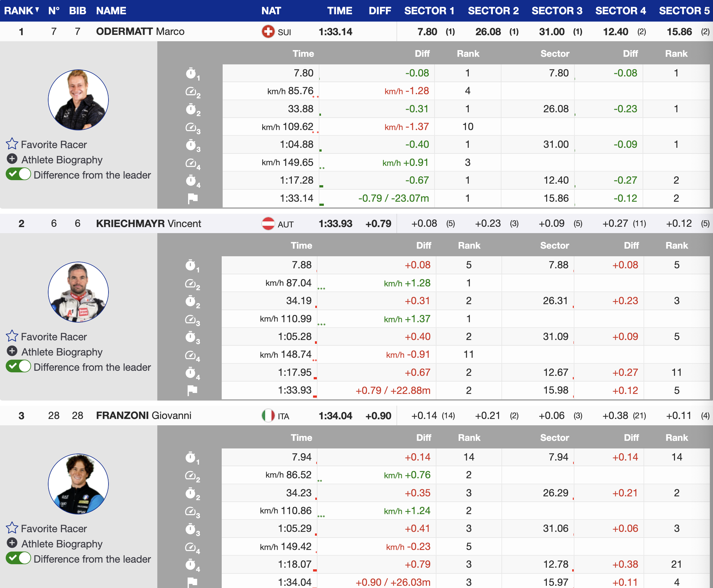The image size is (713, 588).
Task: Click Kriechmayr's athlete portrait photo
Action: coord(78,292)
